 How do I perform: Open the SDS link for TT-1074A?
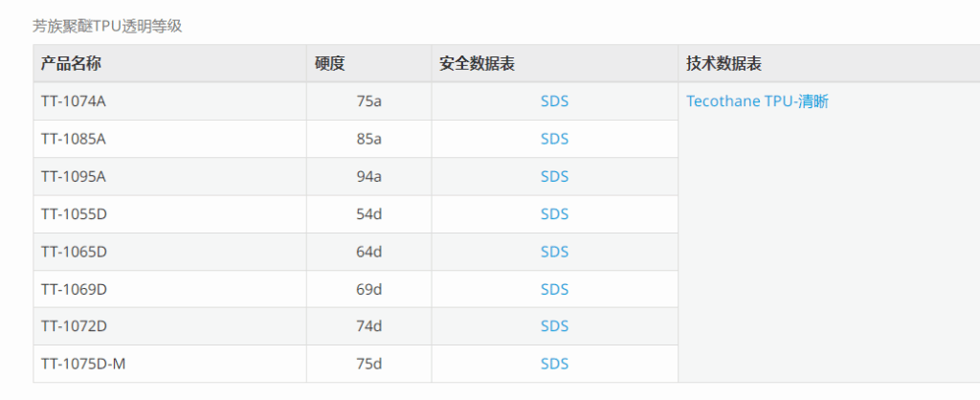point(554,101)
